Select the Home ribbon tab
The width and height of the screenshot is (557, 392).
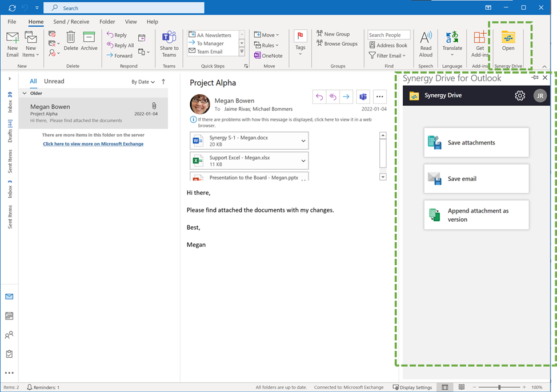tap(36, 22)
